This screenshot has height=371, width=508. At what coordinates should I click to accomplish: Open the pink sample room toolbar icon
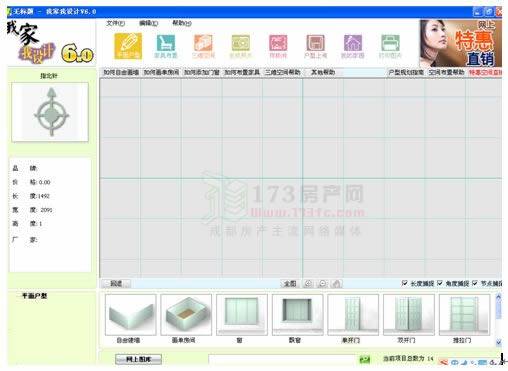[278, 46]
